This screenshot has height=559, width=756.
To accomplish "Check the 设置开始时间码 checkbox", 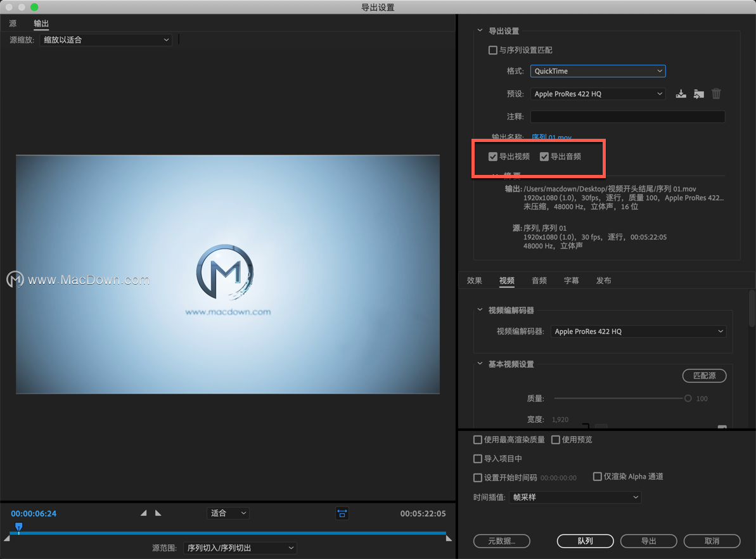I will (x=478, y=477).
